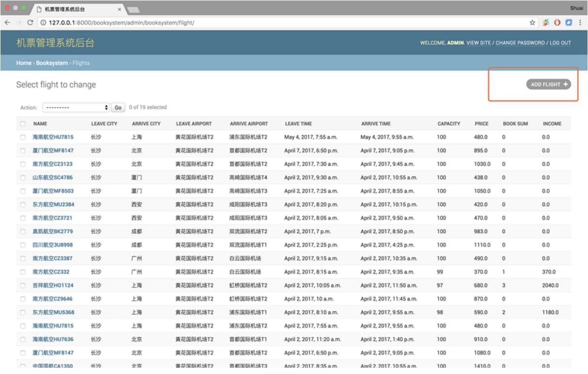Check the box for 厦门航空MF8147 April 7 row
The width and height of the screenshot is (588, 374).
23,151
